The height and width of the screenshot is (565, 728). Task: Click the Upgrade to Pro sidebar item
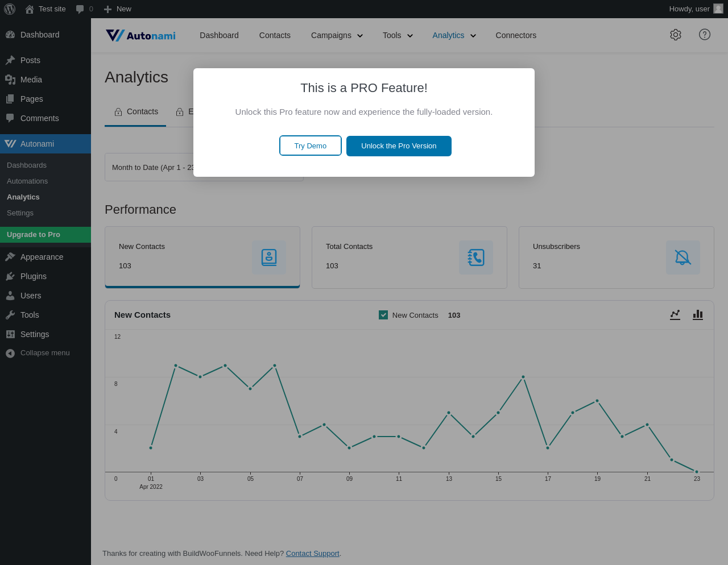tap(45, 235)
